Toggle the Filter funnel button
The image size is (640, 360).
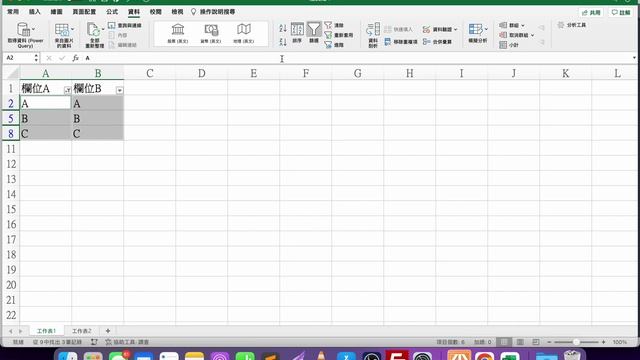[x=314, y=33]
